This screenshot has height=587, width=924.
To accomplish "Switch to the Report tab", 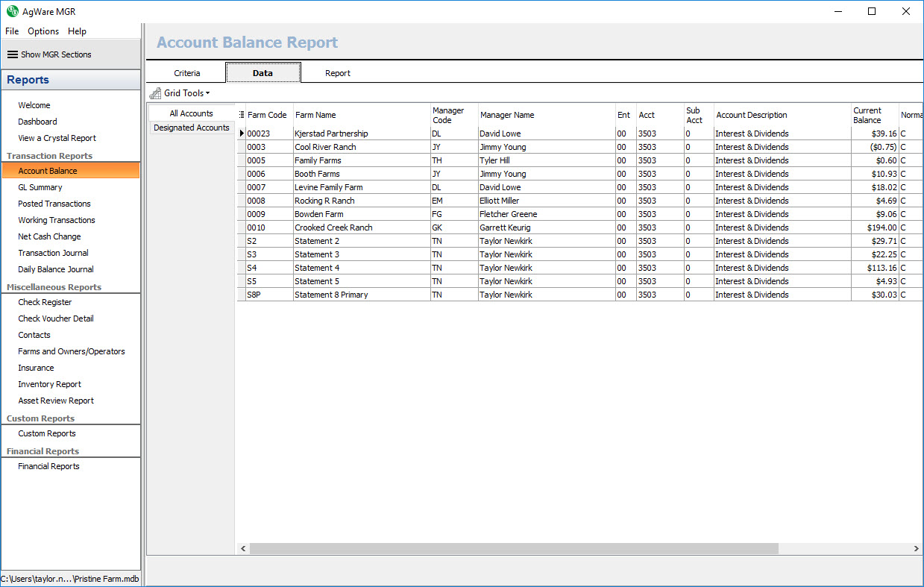I will (338, 73).
